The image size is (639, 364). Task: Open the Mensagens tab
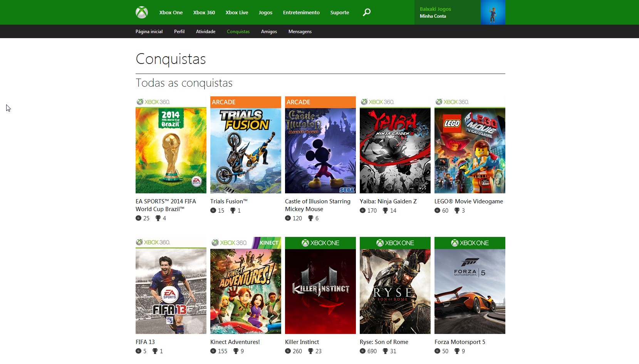click(300, 32)
